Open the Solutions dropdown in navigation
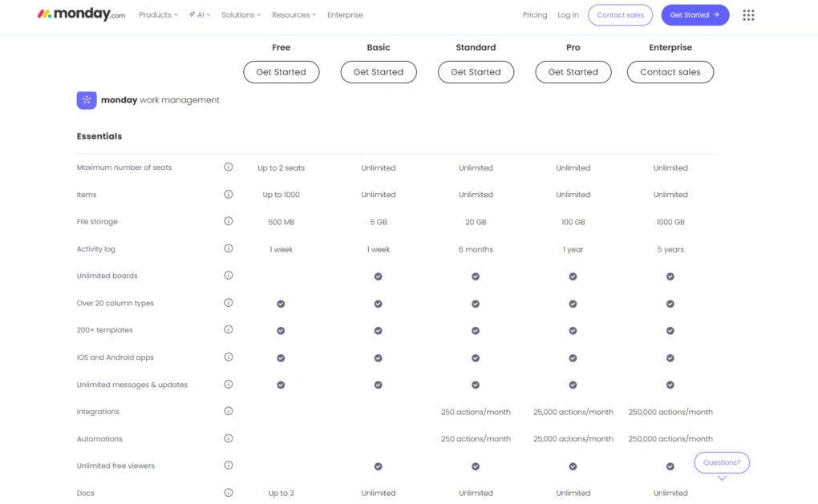The image size is (818, 504). tap(241, 15)
